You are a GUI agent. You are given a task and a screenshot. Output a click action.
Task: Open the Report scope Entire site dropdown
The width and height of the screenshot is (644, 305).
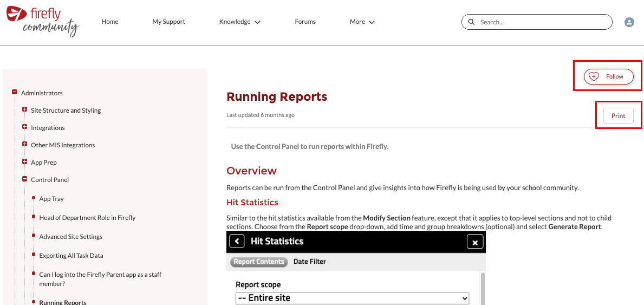(353, 297)
